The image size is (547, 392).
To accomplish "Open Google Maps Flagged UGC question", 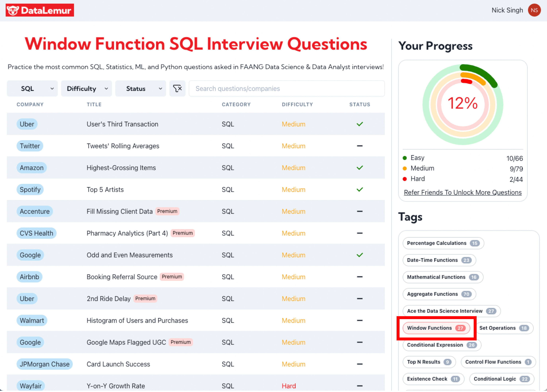I will click(x=126, y=342).
